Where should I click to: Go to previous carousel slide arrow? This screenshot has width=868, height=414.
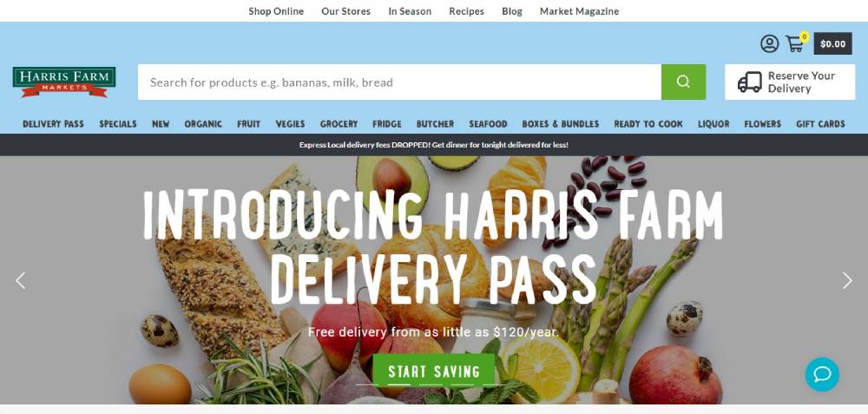21,280
